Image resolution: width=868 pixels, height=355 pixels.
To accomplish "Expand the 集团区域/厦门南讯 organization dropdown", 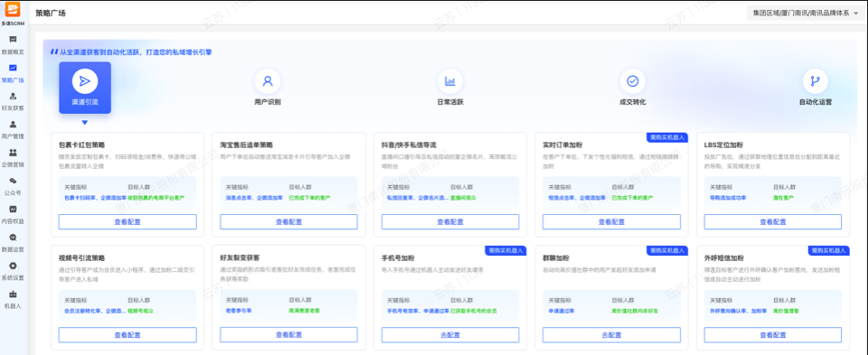I will pos(805,14).
